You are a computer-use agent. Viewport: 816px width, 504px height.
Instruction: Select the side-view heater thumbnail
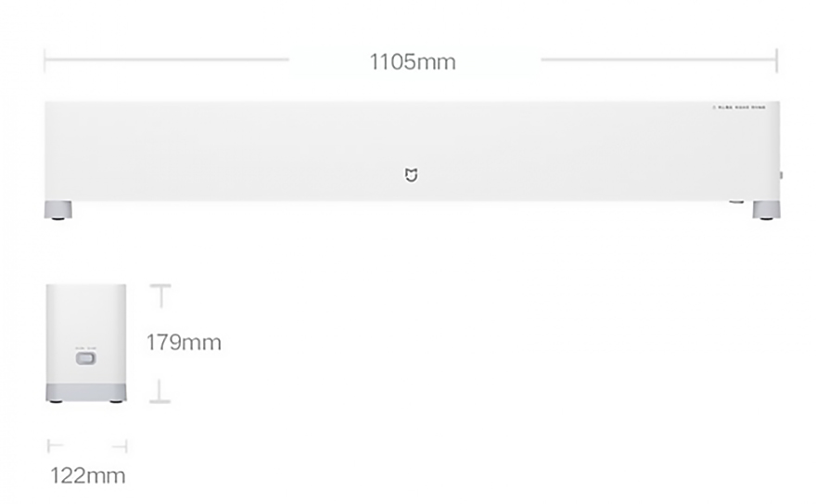click(85, 343)
